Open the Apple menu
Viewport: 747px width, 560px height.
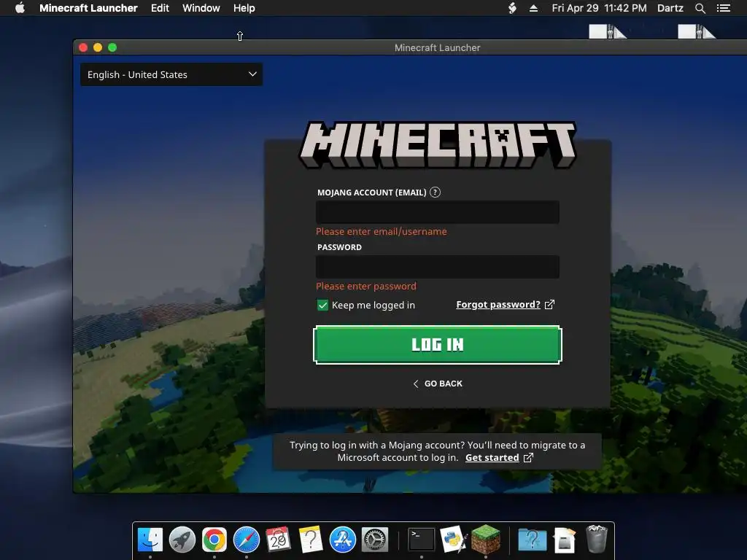[x=20, y=8]
